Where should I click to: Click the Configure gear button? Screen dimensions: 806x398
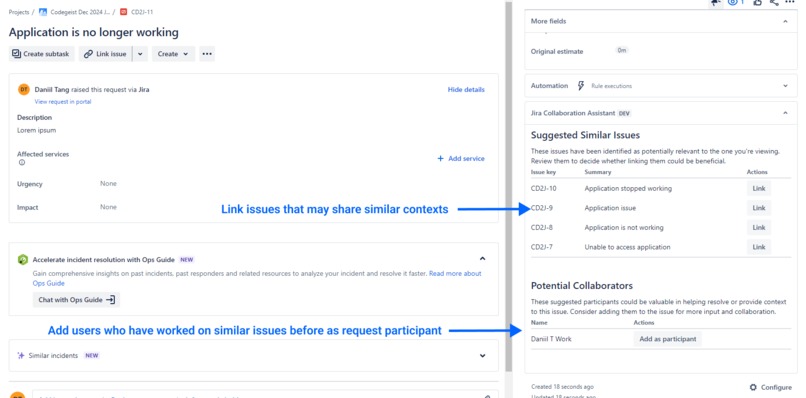pos(771,387)
